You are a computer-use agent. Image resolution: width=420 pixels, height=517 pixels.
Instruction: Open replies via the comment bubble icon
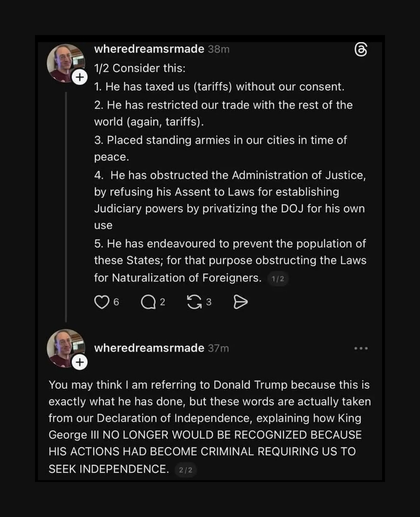(x=148, y=302)
